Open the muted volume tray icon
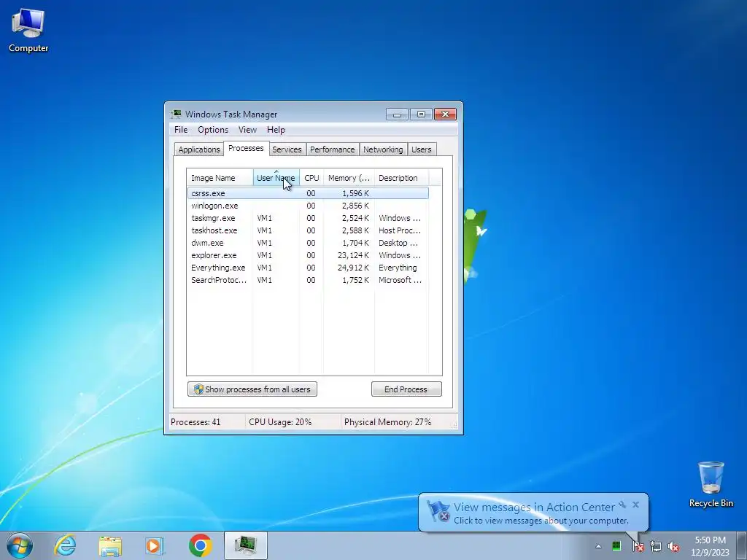Screen dimensions: 747x560 673,546
